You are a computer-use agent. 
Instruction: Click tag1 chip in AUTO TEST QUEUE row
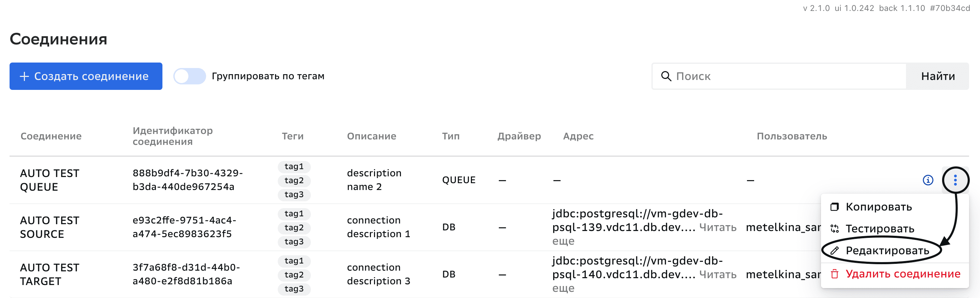pos(294,166)
